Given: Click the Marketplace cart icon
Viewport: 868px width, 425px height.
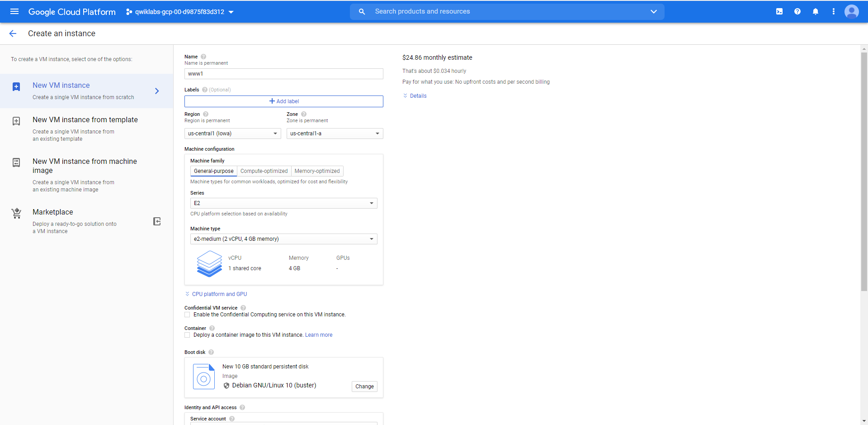Looking at the screenshot, I should [x=16, y=213].
